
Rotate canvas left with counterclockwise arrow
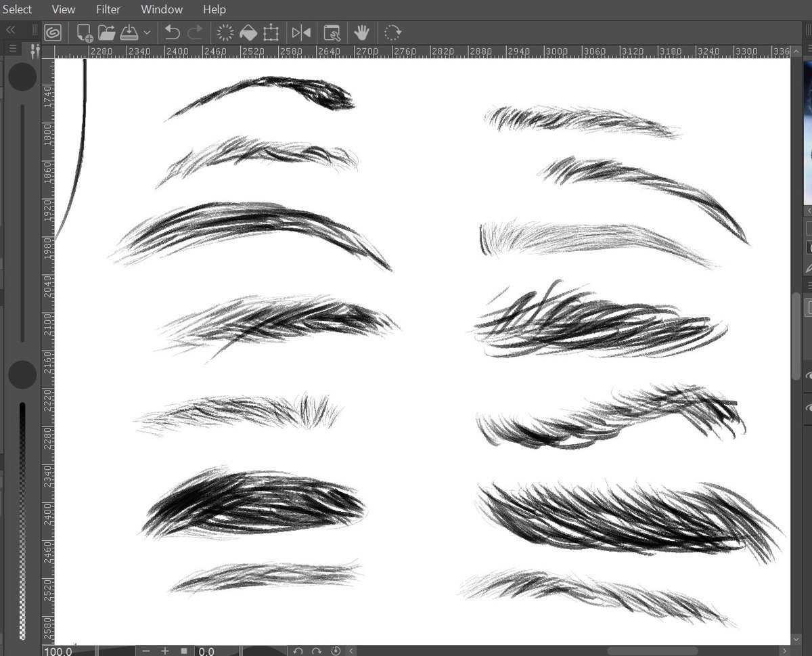point(298,651)
